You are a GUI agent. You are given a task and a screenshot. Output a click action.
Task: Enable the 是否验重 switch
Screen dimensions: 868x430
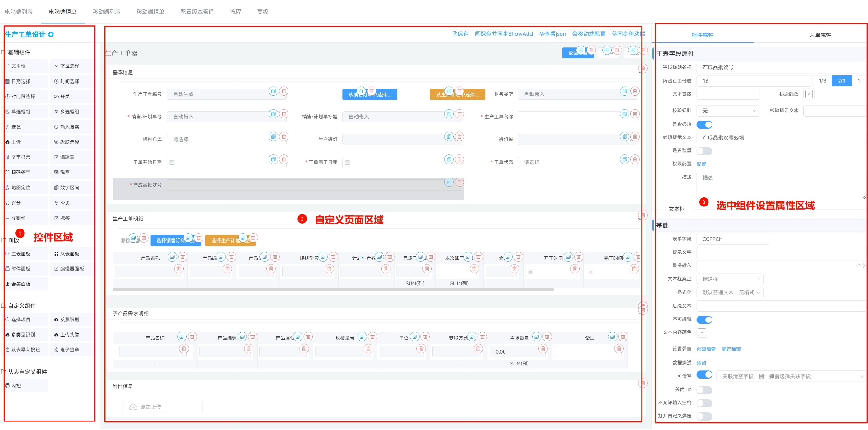[x=704, y=151]
